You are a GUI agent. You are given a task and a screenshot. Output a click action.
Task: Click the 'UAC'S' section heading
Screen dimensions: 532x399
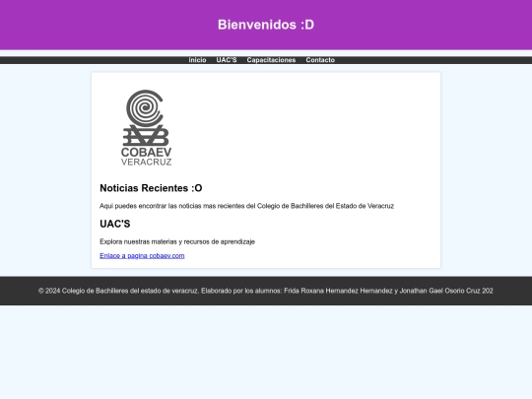pos(115,224)
